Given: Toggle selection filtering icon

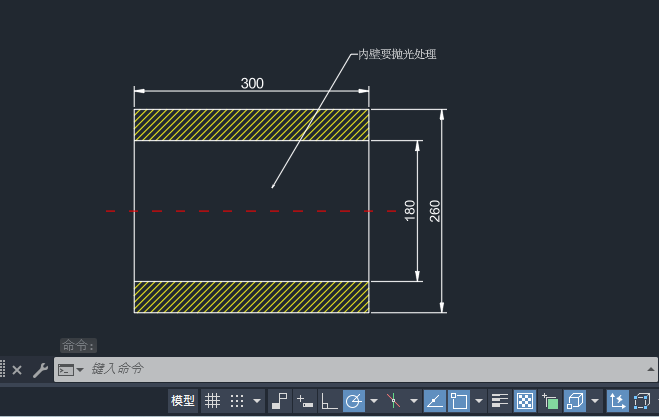Looking at the screenshot, I should coord(642,401).
